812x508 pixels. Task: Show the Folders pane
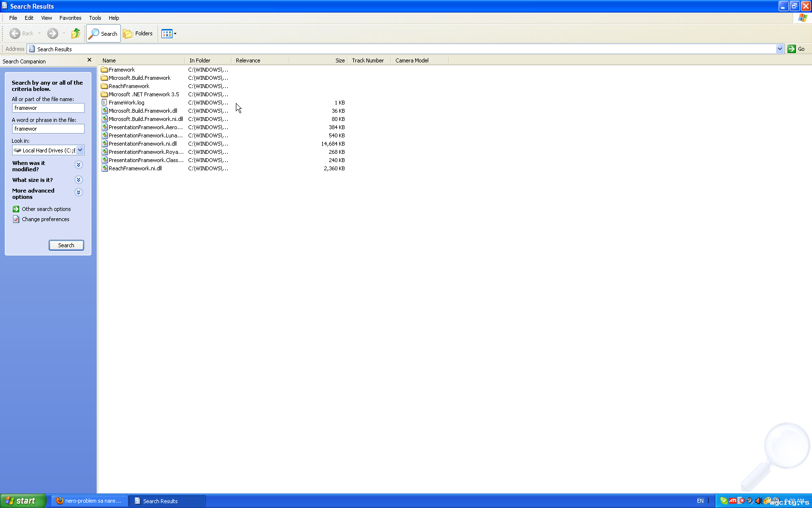click(x=138, y=33)
